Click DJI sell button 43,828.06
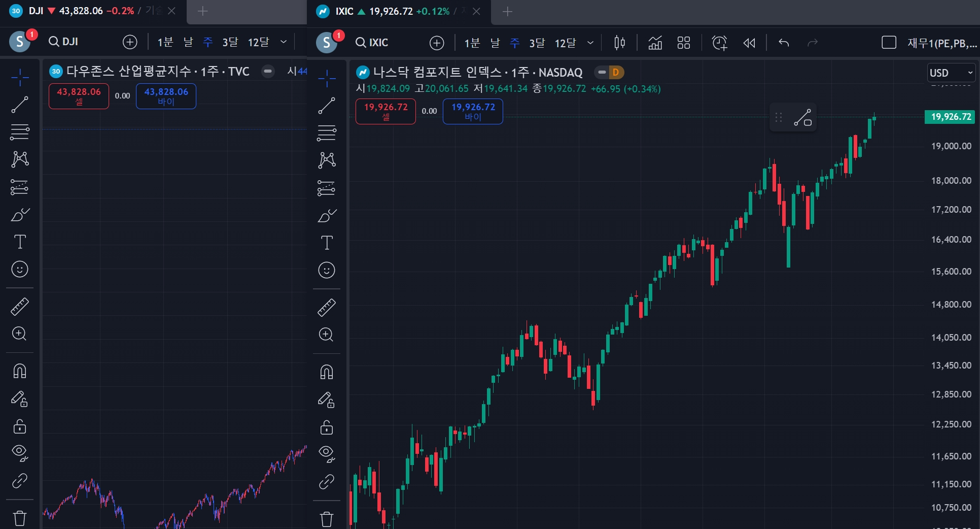This screenshot has height=529, width=980. [79, 96]
